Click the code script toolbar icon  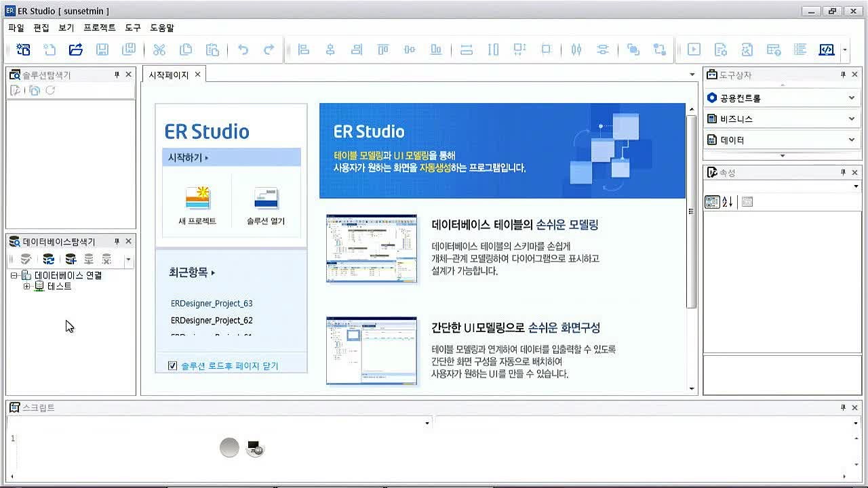[826, 49]
